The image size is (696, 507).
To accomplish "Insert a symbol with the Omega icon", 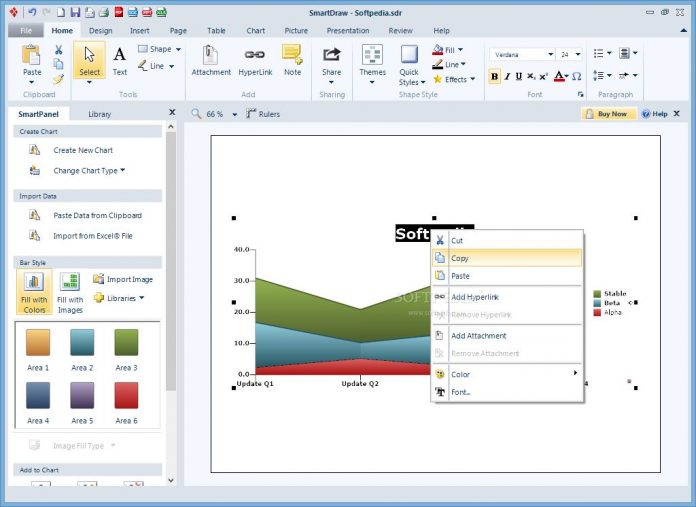I will 576,76.
